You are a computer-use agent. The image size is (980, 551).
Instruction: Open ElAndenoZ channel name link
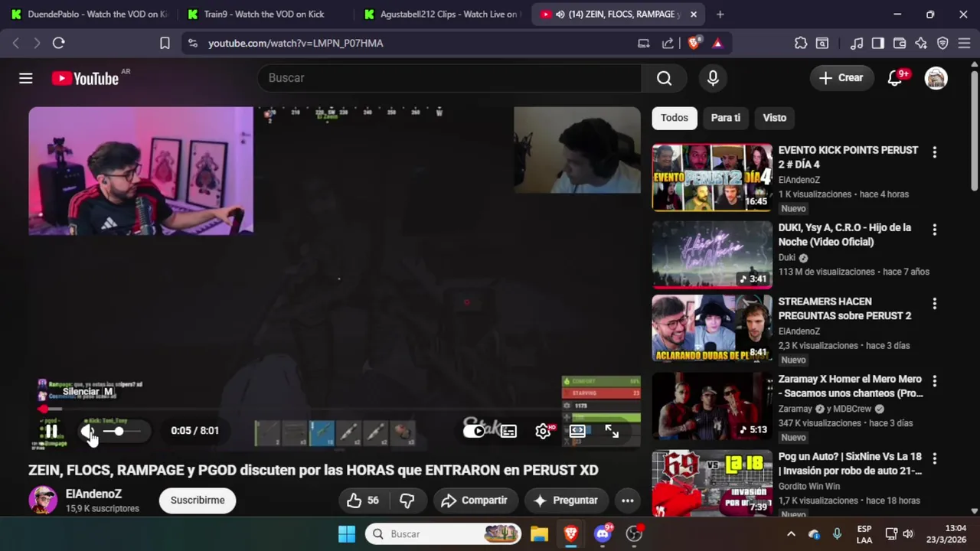93,494
